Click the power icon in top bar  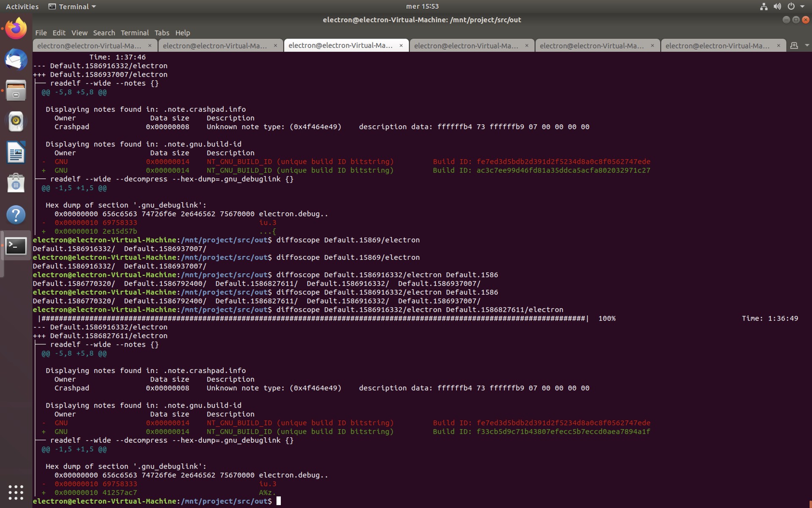click(791, 6)
